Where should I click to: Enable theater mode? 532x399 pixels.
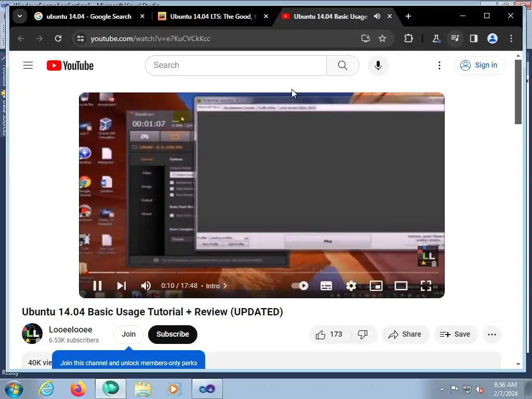(x=401, y=286)
